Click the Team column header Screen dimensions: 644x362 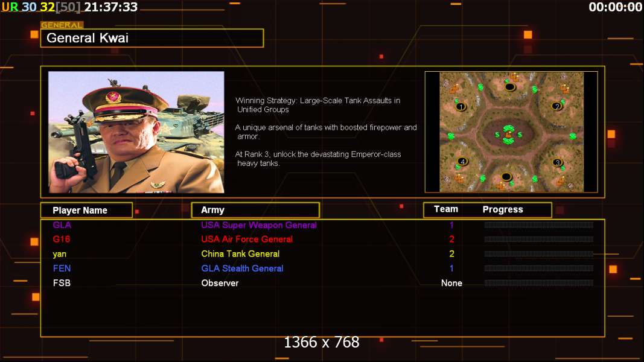[446, 209]
